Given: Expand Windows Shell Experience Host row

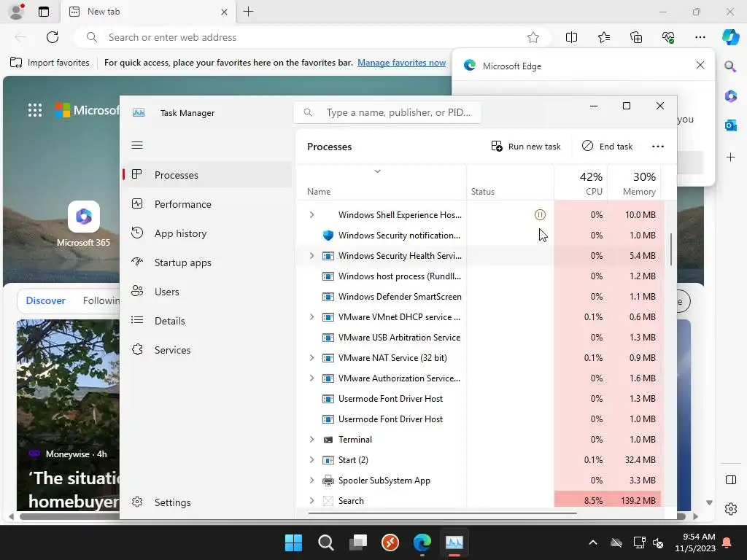Looking at the screenshot, I should (x=311, y=215).
